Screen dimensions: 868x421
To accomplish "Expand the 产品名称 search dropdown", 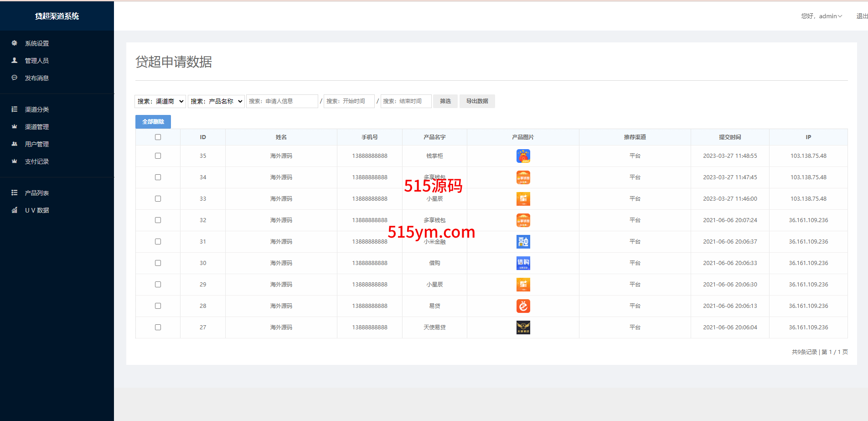I will 216,101.
